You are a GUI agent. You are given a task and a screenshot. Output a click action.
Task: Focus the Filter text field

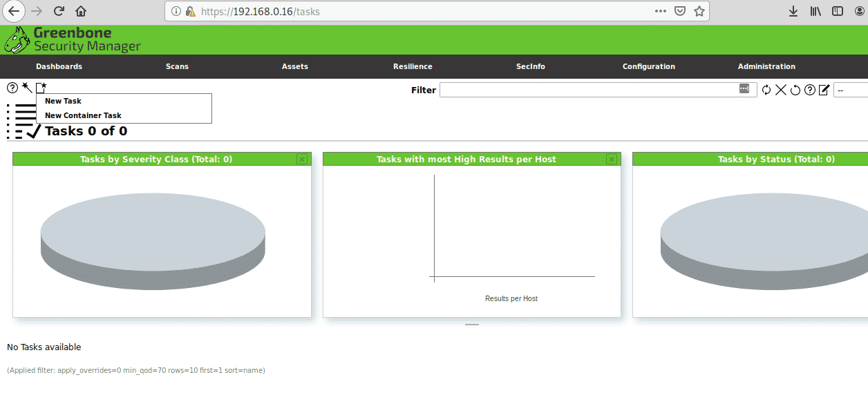pos(598,90)
